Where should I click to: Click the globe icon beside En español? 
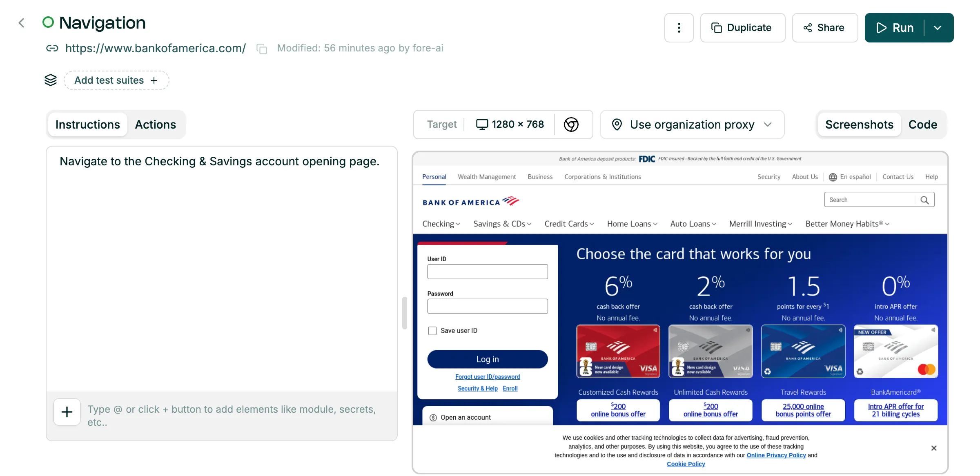point(833,177)
